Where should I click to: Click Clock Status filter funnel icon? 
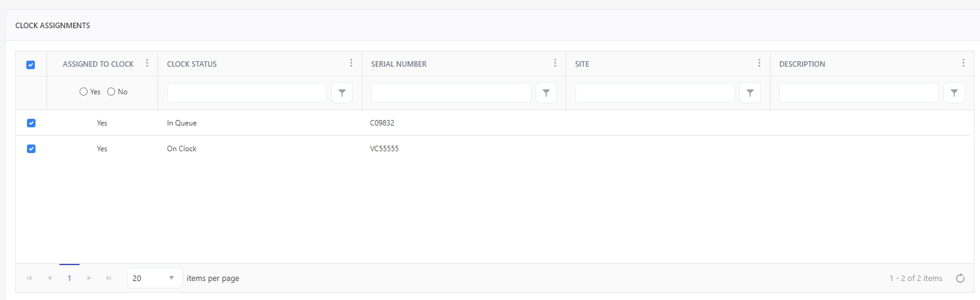point(342,93)
